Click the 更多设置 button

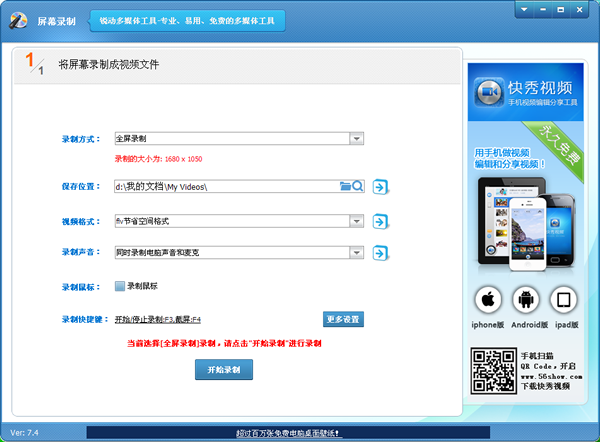click(x=343, y=319)
